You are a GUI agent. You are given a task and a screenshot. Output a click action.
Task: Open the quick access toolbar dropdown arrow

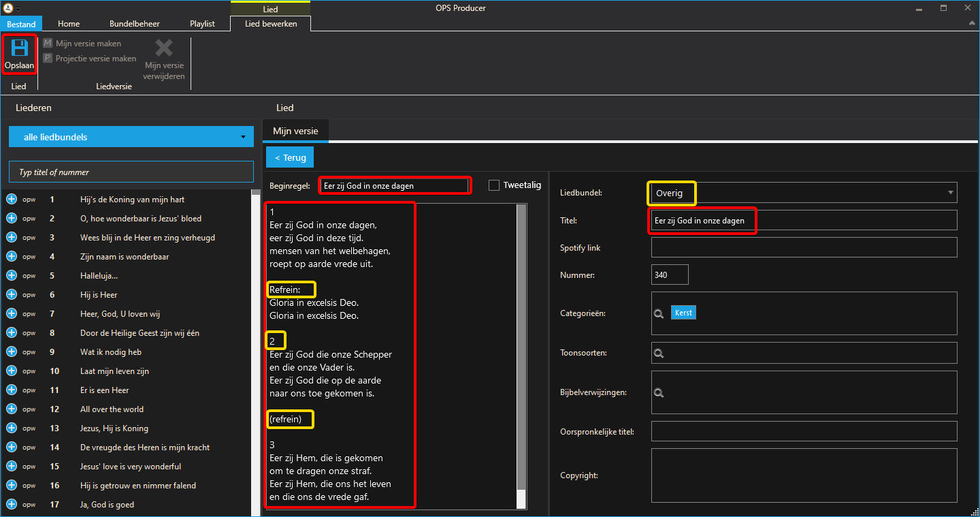point(18,9)
